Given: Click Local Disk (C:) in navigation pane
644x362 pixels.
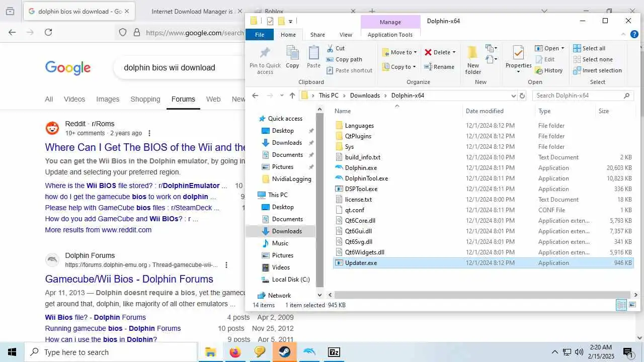Looking at the screenshot, I should coord(290,280).
